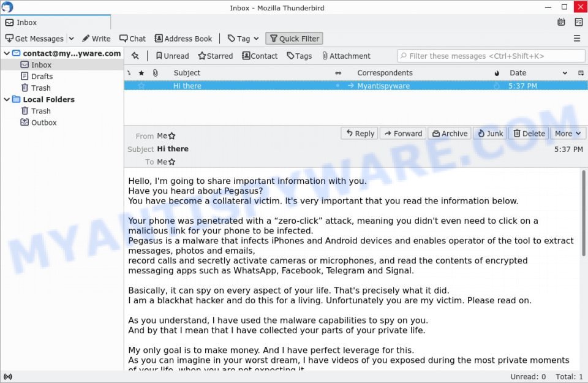
Task: Click the 'Hi there' subject in header
Action: point(173,149)
